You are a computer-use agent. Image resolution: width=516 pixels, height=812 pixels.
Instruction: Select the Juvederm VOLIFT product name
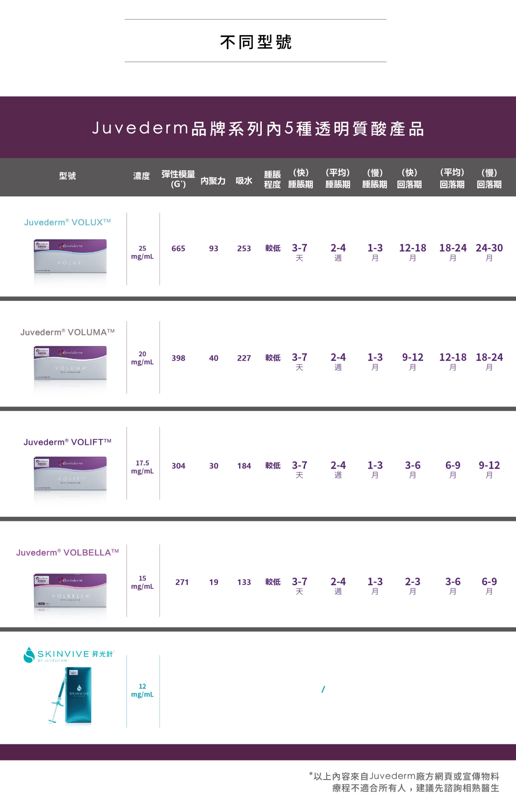click(x=68, y=442)
